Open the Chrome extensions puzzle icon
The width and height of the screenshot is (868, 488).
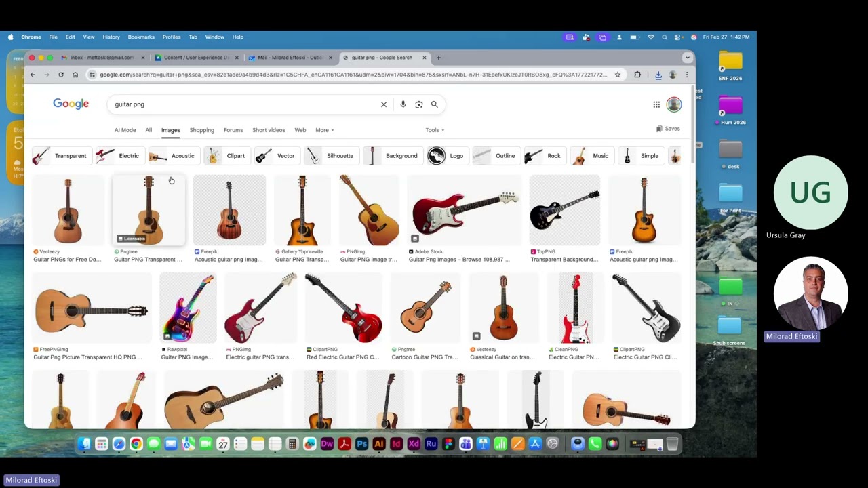coord(637,75)
